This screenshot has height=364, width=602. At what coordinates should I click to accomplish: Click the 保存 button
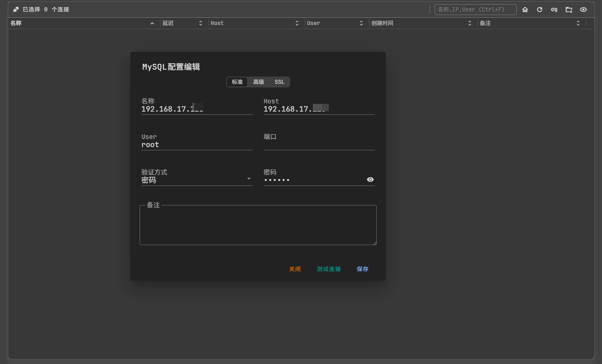point(363,269)
